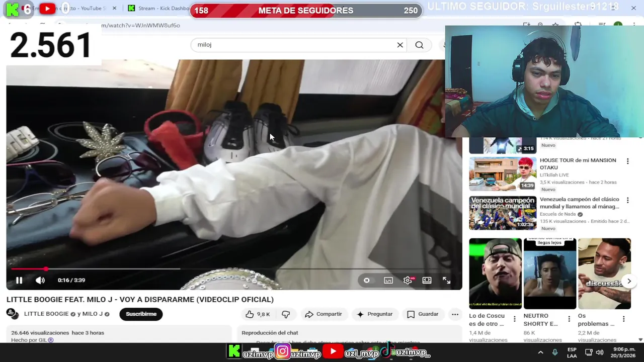Like the video with 9,8 K thumbs-up

coord(258,314)
